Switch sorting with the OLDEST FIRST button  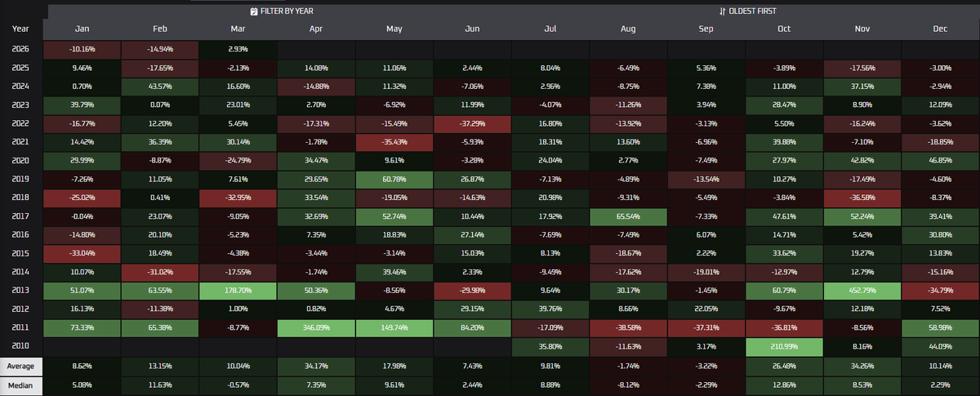point(747,11)
